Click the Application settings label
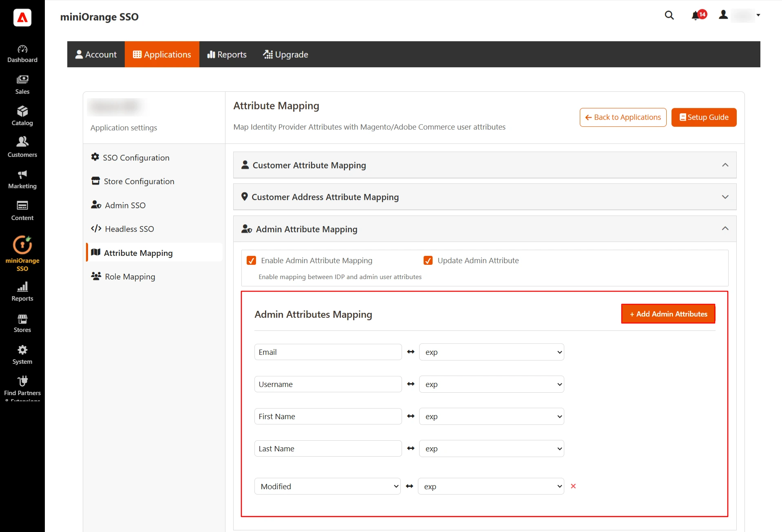782x532 pixels. (x=124, y=128)
